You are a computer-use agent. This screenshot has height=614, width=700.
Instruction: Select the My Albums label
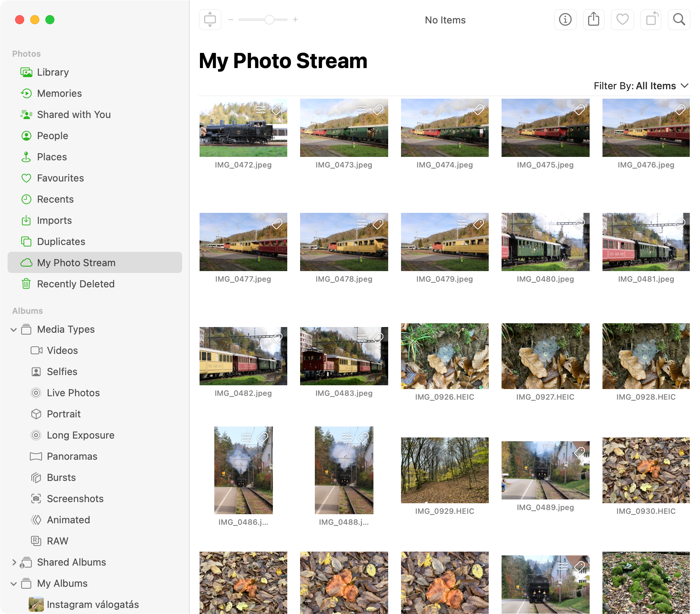click(62, 583)
